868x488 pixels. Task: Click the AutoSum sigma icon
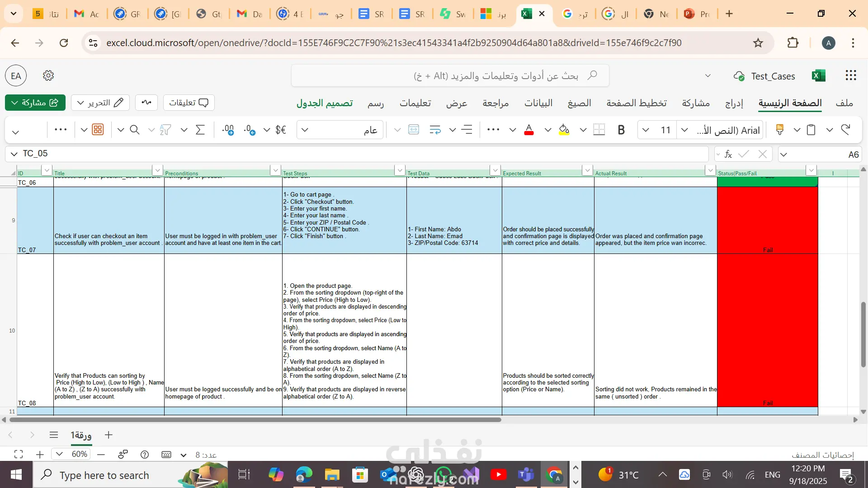(x=200, y=130)
